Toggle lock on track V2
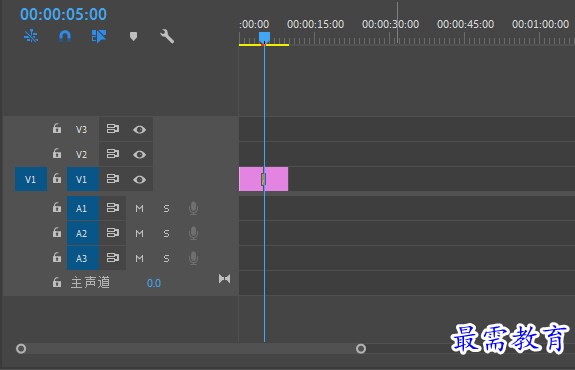The height and width of the screenshot is (370, 575). (x=56, y=153)
